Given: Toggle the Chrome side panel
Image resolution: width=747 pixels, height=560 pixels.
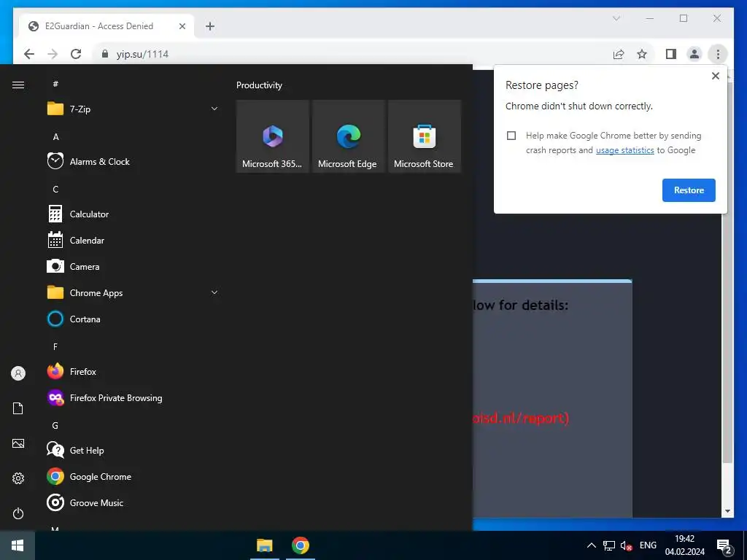Looking at the screenshot, I should [x=671, y=54].
